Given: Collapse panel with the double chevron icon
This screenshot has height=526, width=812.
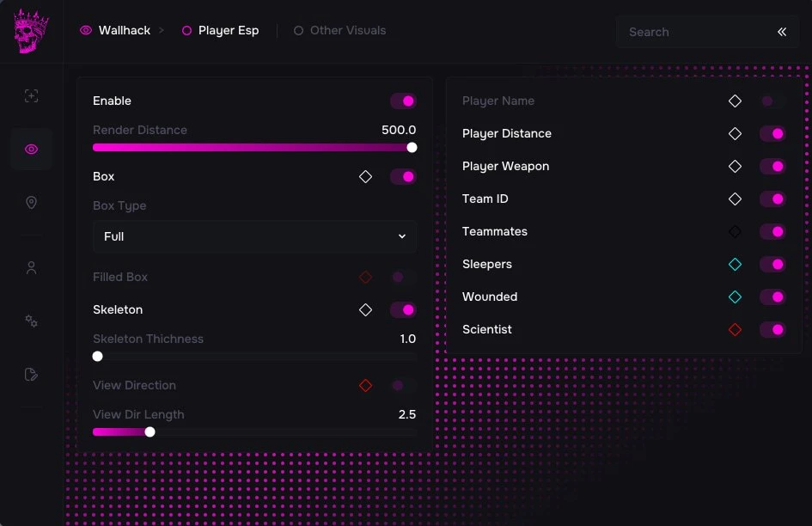Looking at the screenshot, I should coord(782,32).
